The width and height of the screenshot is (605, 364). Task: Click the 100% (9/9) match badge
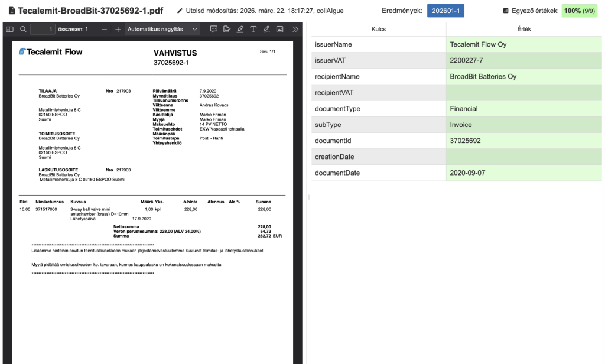point(580,11)
